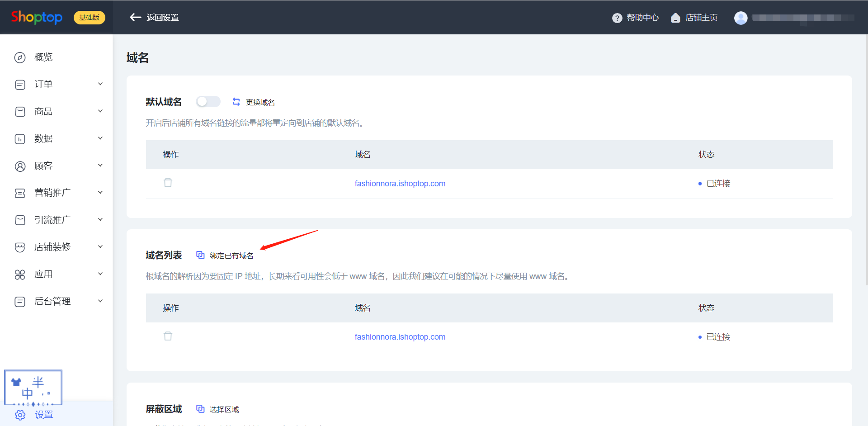Open fashionnora.ishoptop.com link in domain list
Image resolution: width=868 pixels, height=426 pixels.
(400, 337)
